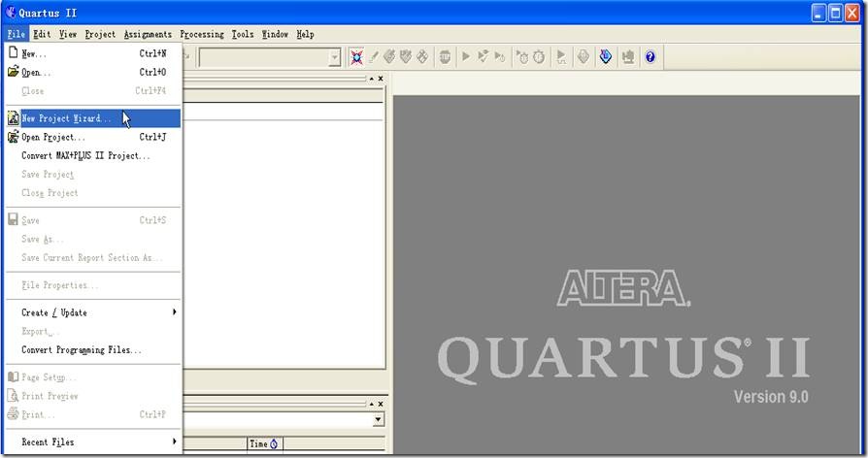Click the Open Project icon in menu
Screen dimensions: 868x458
(x=13, y=137)
